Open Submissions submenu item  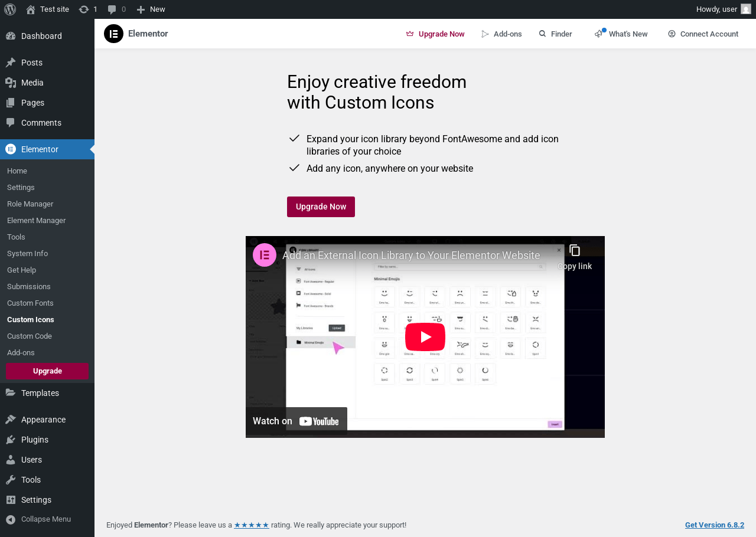[29, 287]
